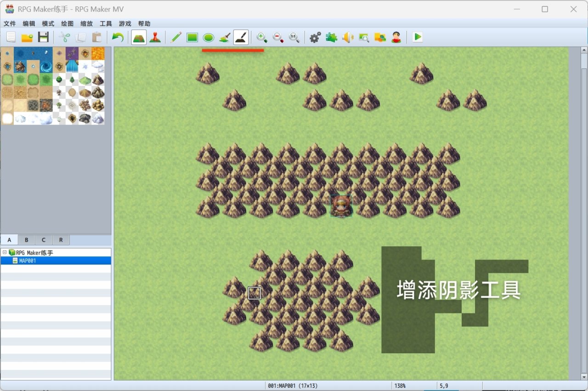This screenshot has width=588, height=391.
Task: Pick the green hill tile in the palette
Action: tap(85, 79)
